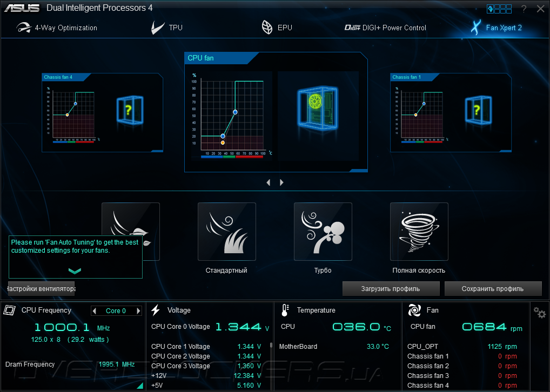
Task: Select the Турбо fan mode icon
Action: click(x=323, y=232)
